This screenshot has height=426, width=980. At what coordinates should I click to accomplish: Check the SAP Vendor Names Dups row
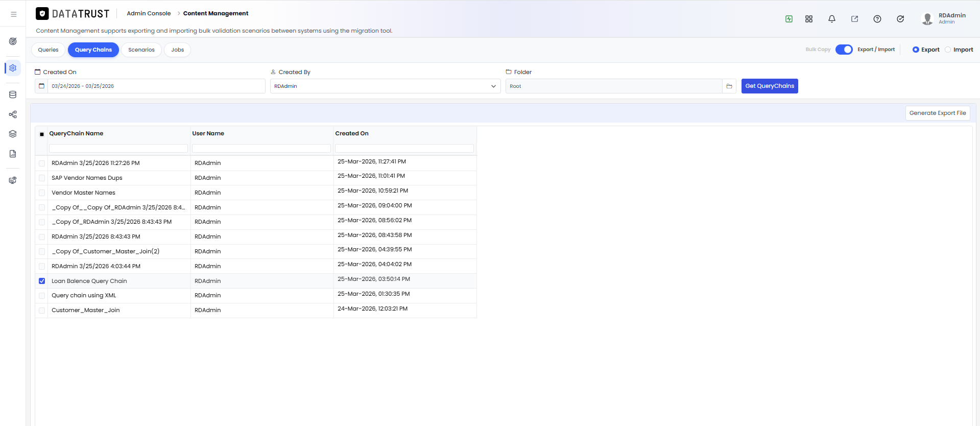(x=42, y=178)
